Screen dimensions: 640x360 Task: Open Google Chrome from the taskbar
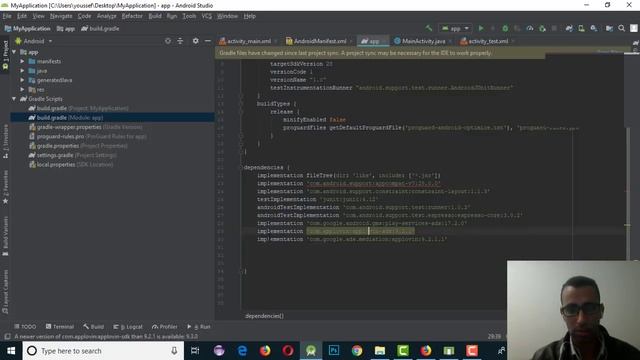pyautogui.click(x=357, y=351)
